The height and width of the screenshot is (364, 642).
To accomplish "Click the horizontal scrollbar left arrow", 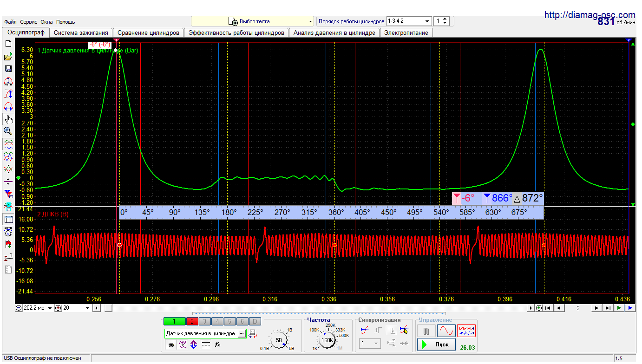I will click(96, 308).
